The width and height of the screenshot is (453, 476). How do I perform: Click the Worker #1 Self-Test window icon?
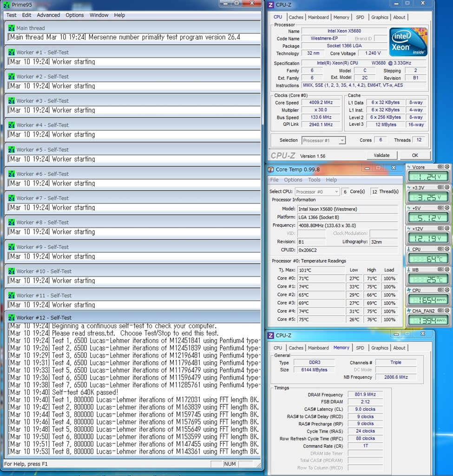[12, 53]
